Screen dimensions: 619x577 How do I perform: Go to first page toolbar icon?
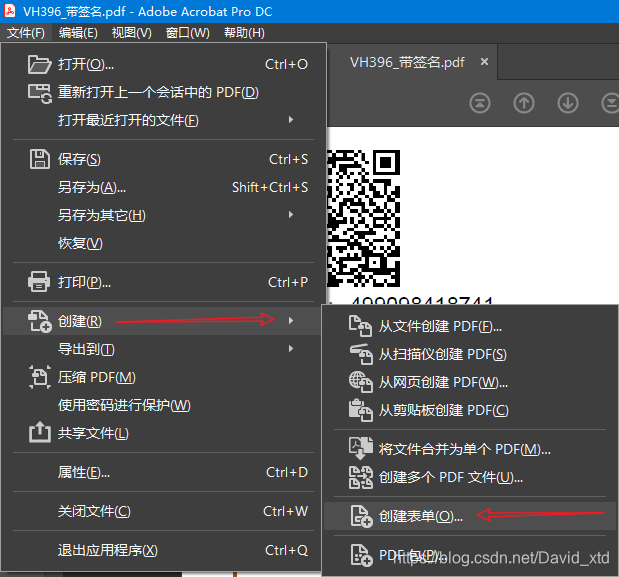pyautogui.click(x=480, y=103)
